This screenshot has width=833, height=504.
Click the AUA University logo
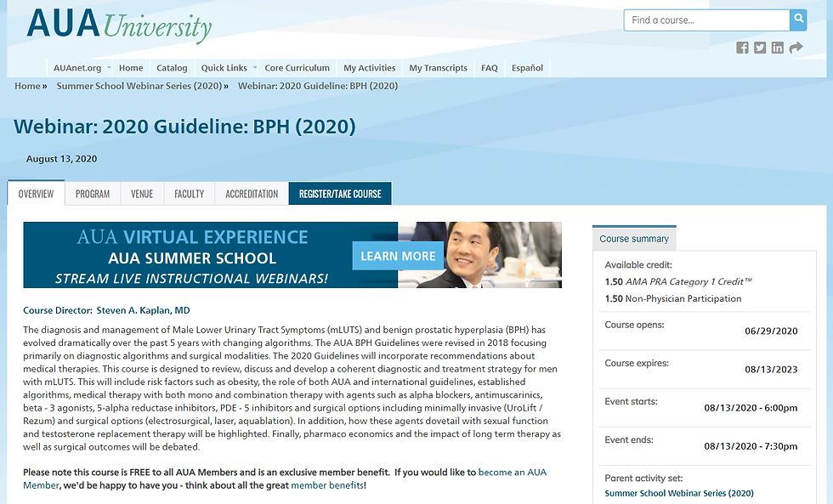click(x=119, y=25)
